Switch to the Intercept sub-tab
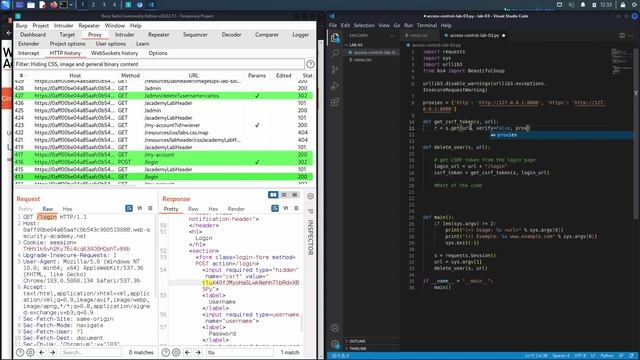Viewport: 640px width, 360px height. click(29, 53)
